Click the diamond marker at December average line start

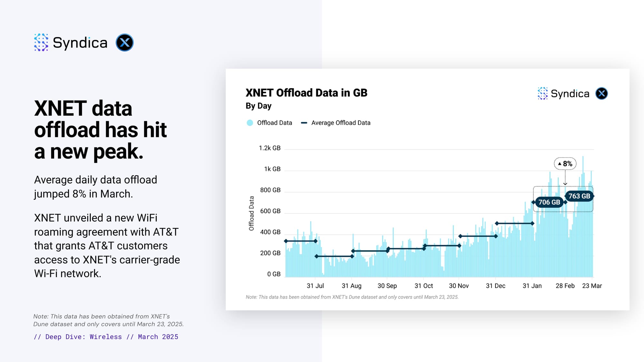coord(460,236)
